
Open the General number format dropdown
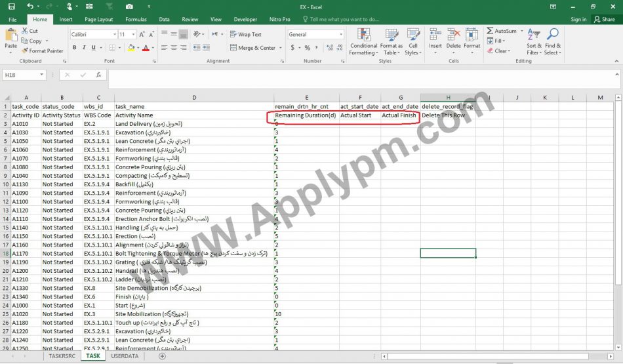point(341,35)
